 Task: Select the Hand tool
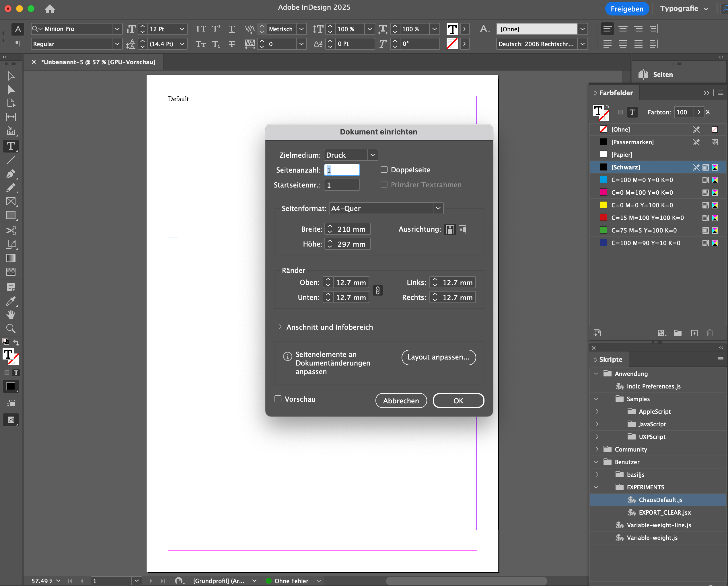coord(11,315)
